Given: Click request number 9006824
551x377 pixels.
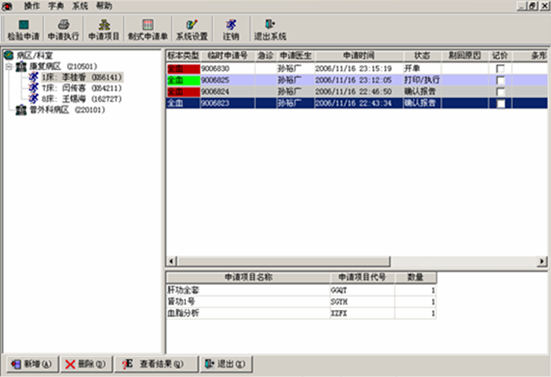Looking at the screenshot, I should (215, 92).
